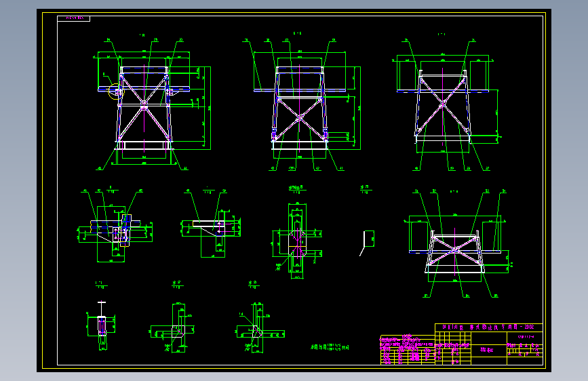
Task: Click the isolated bent-plate profile detail
Action: pos(366,243)
